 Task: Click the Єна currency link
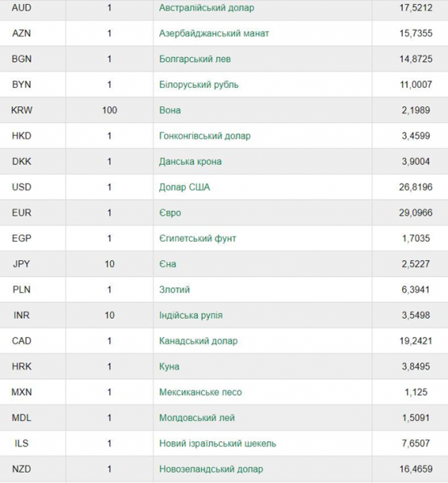(167, 264)
